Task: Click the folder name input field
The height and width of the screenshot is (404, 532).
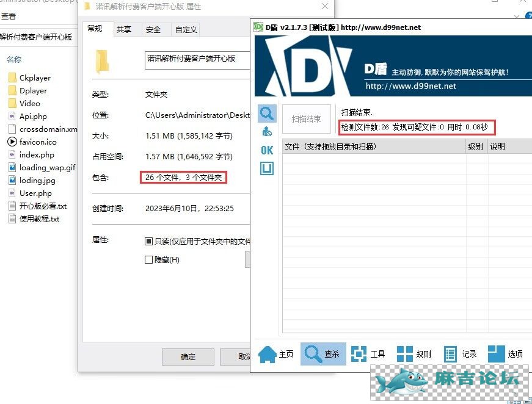Action: click(197, 60)
